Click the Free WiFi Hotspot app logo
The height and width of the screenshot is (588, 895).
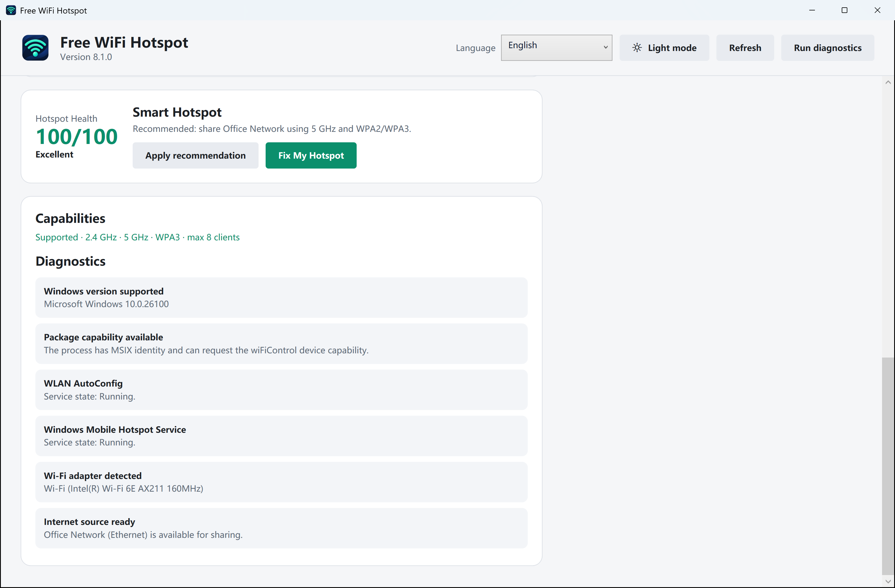(35, 48)
